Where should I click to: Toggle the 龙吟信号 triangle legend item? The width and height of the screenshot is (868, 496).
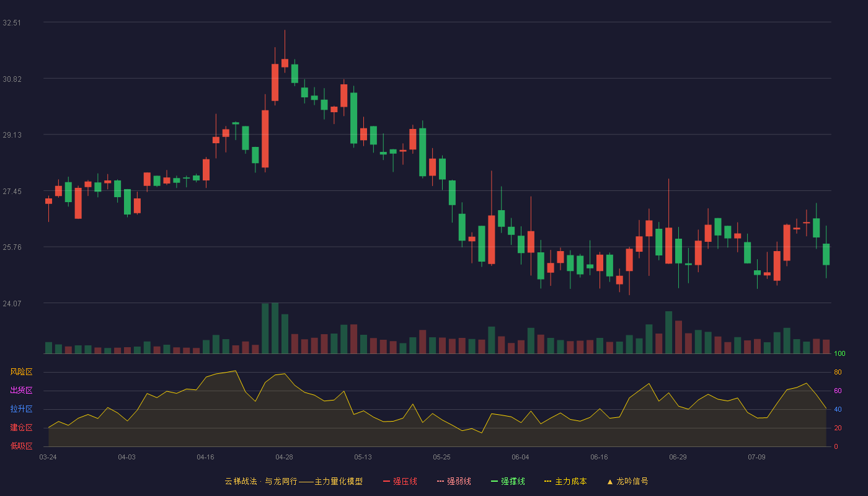[627, 481]
